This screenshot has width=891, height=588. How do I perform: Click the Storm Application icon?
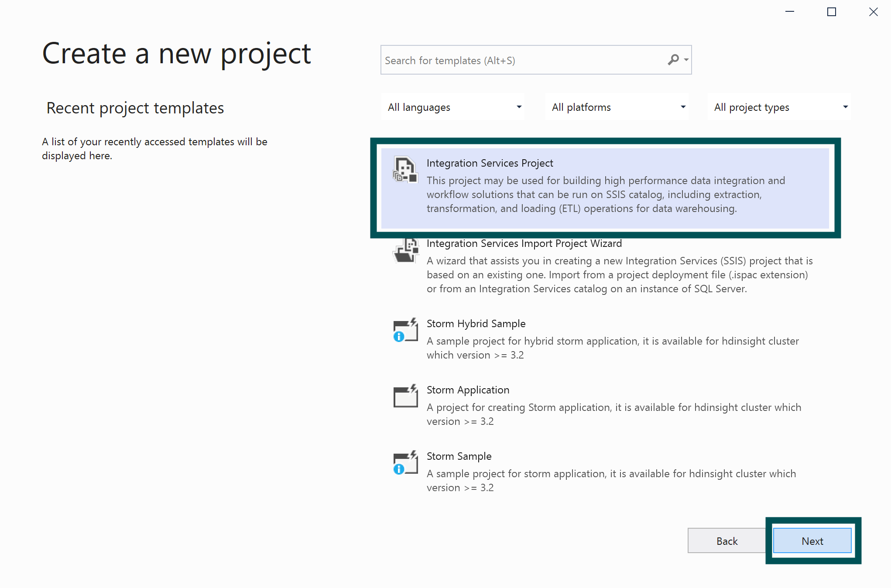click(405, 397)
